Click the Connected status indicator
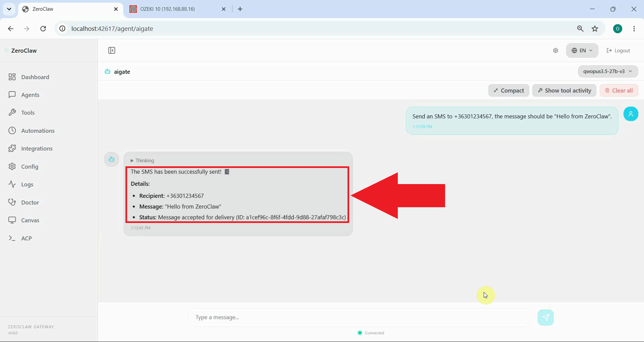 click(371, 333)
